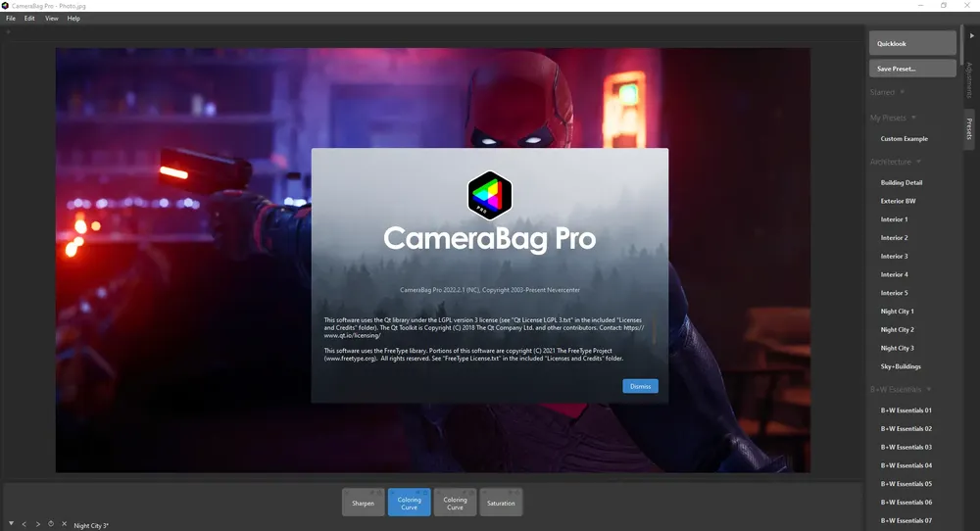
Task: Select the active blue Coloring Curve tile
Action: 409,503
